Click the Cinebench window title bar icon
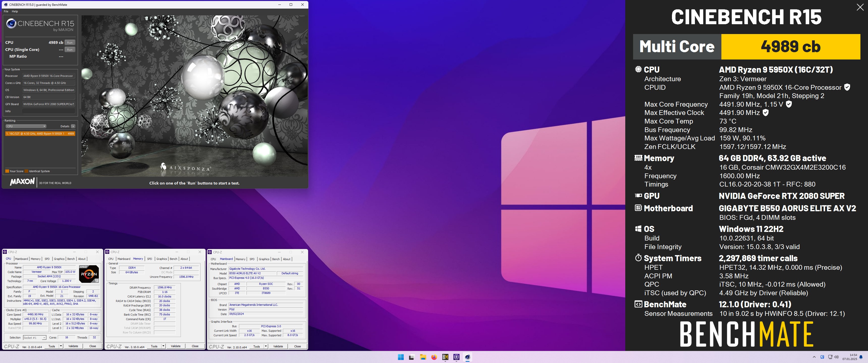This screenshot has width=868, height=363. pos(6,5)
